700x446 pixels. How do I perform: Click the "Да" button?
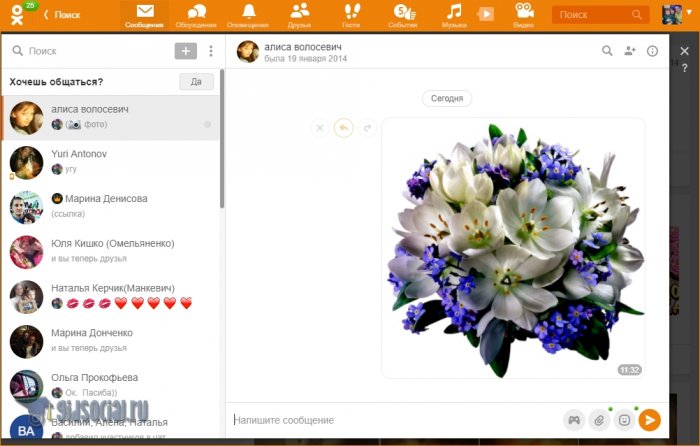(195, 82)
